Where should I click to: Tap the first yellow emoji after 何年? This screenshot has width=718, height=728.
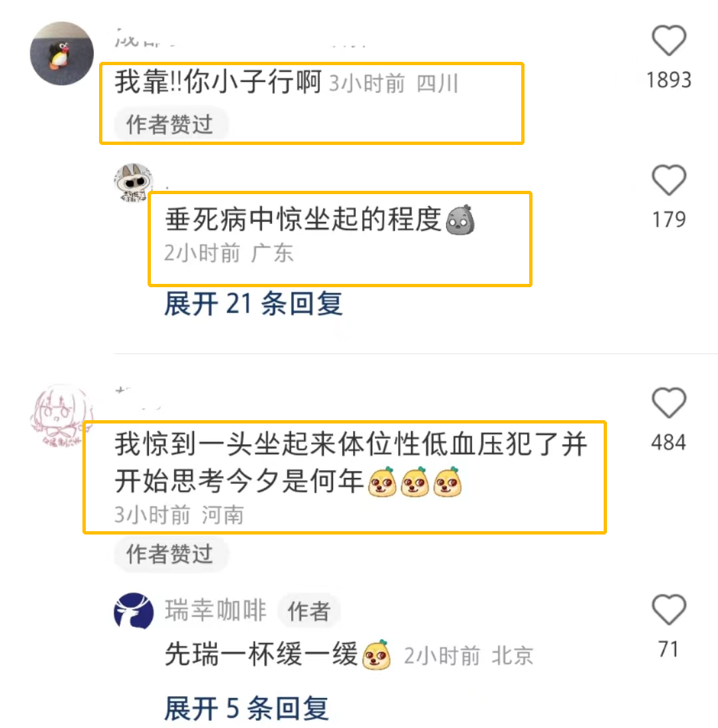382,482
